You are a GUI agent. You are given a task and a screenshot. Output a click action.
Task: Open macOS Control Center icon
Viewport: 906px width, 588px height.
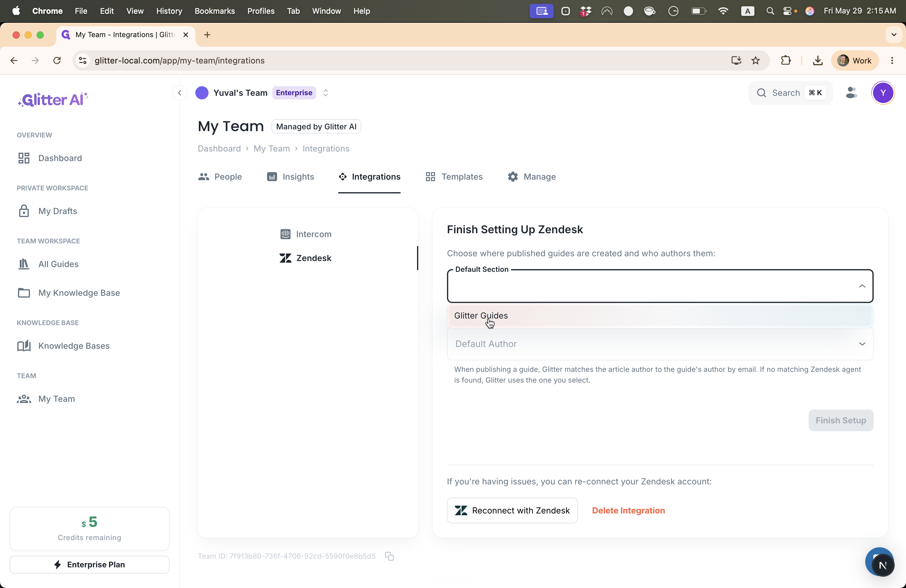[787, 11]
